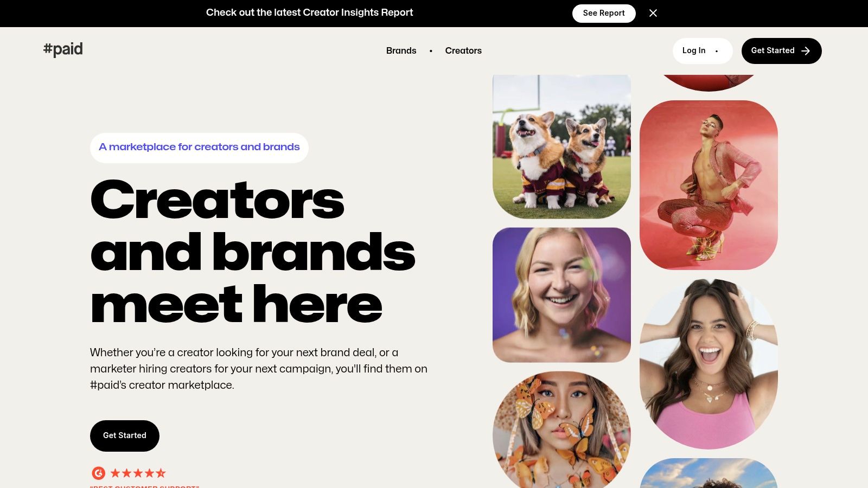
Task: Select the sky photo at bottom right
Action: (709, 473)
